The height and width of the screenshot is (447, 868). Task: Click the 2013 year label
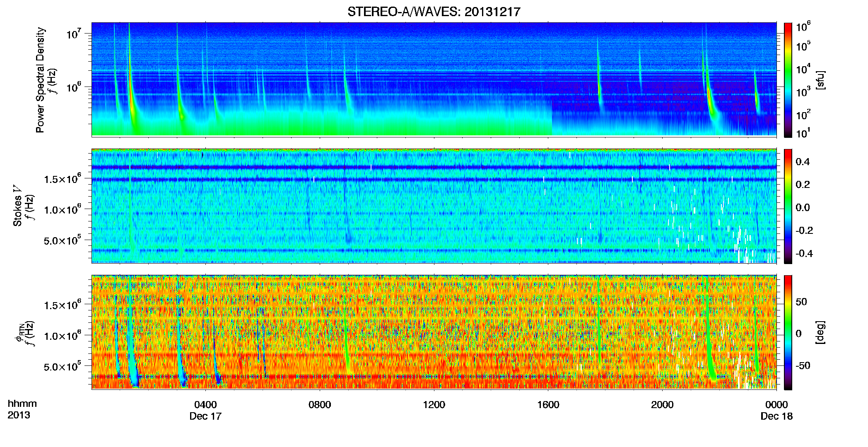19,415
